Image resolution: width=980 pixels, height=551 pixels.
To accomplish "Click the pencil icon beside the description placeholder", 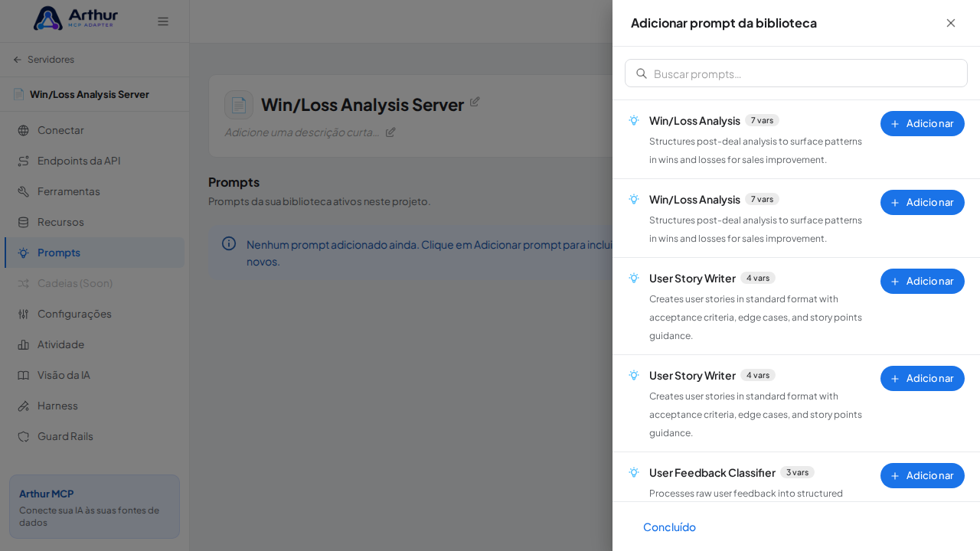I will coord(390,132).
